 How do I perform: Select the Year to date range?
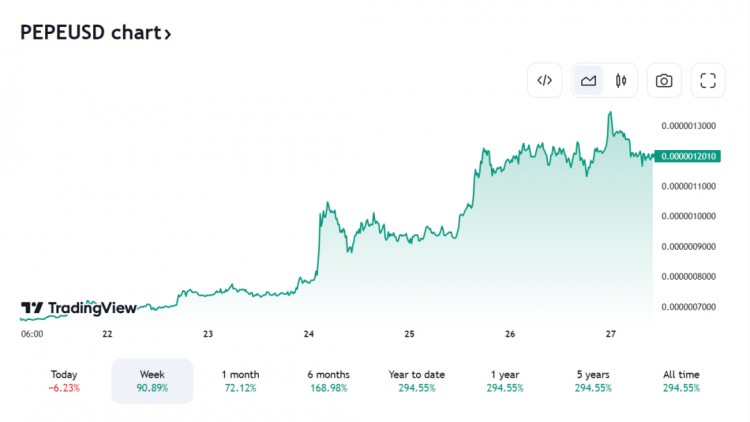pyautogui.click(x=417, y=381)
